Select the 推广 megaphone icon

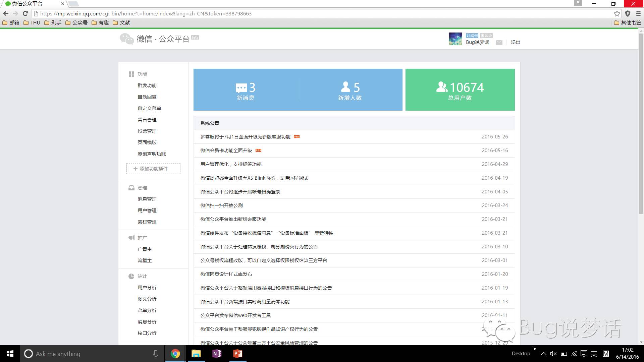click(131, 237)
